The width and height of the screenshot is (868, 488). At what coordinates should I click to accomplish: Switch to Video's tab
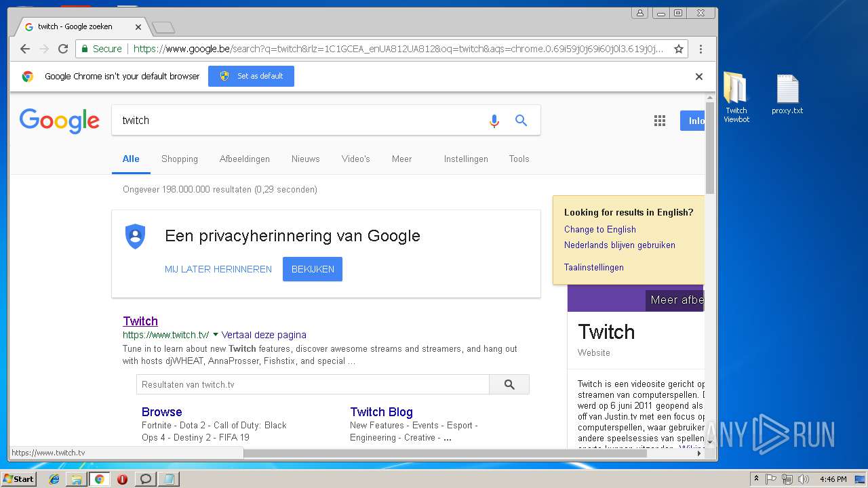(356, 159)
